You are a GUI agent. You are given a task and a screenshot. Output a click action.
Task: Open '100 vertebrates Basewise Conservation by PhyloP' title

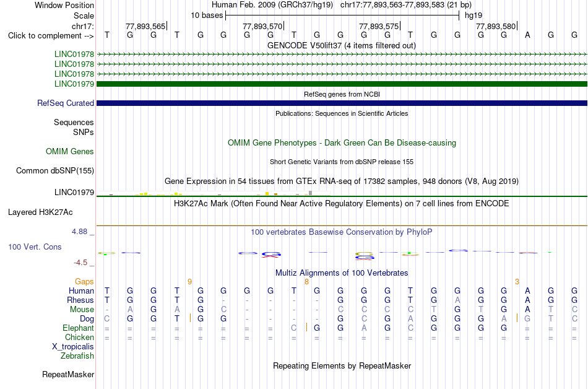(342, 232)
